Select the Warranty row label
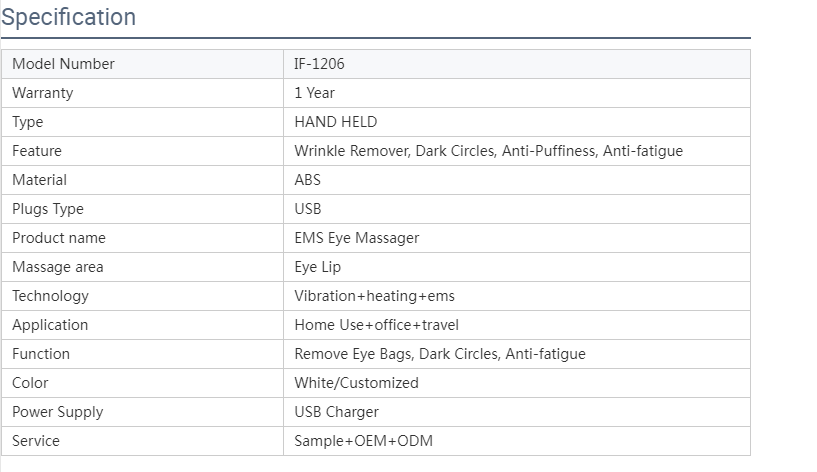The height and width of the screenshot is (472, 817). 43,93
